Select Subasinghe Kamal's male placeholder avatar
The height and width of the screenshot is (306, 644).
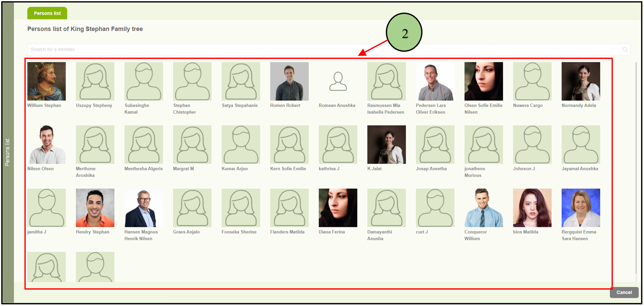[x=144, y=81]
